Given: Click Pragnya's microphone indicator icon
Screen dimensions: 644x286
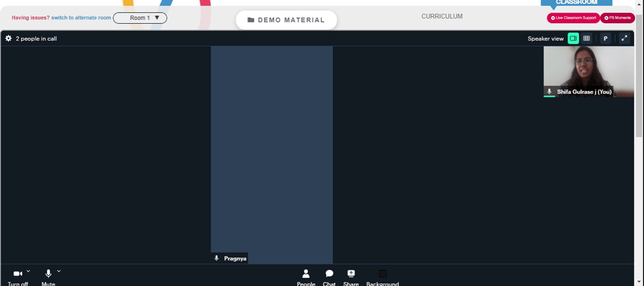Looking at the screenshot, I should pyautogui.click(x=216, y=258).
